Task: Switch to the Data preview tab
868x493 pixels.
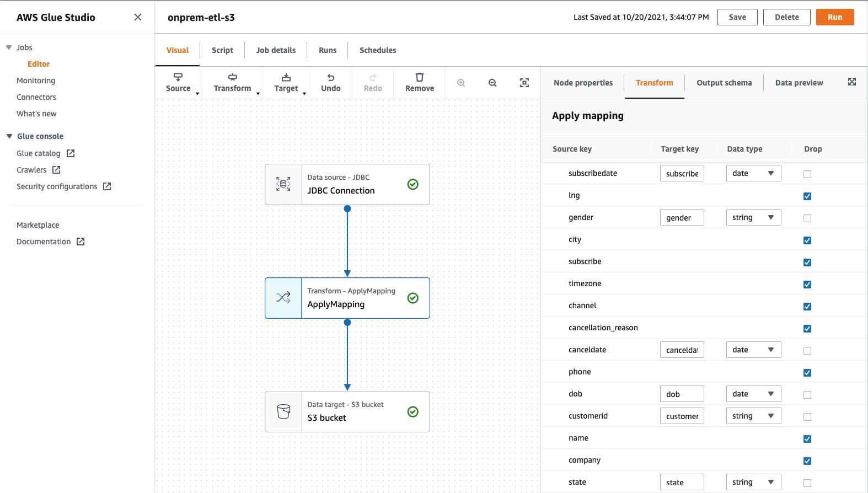Action: coord(799,83)
